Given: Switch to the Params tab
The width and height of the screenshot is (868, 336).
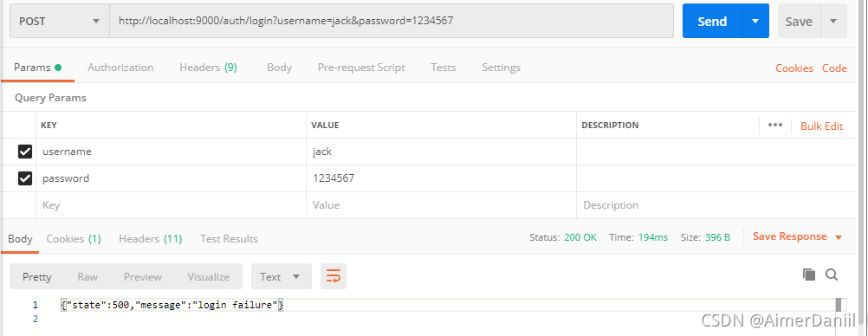Looking at the screenshot, I should (x=37, y=68).
